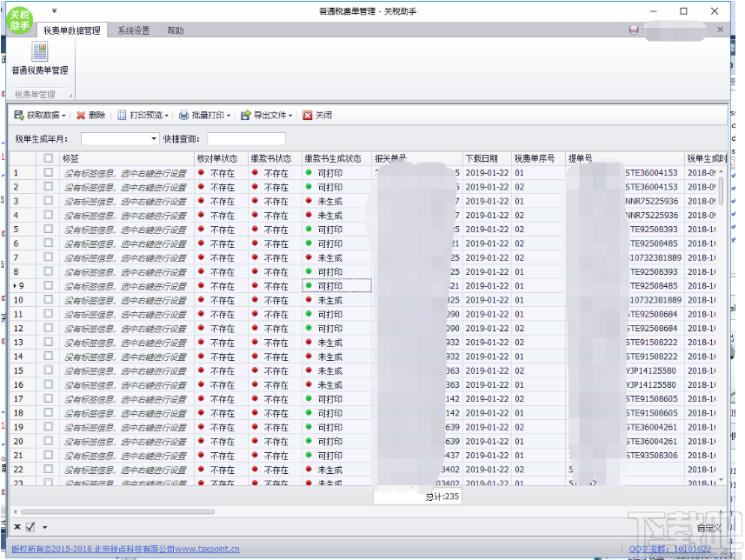Click the X filter-clear icon at the bottom

[17, 527]
